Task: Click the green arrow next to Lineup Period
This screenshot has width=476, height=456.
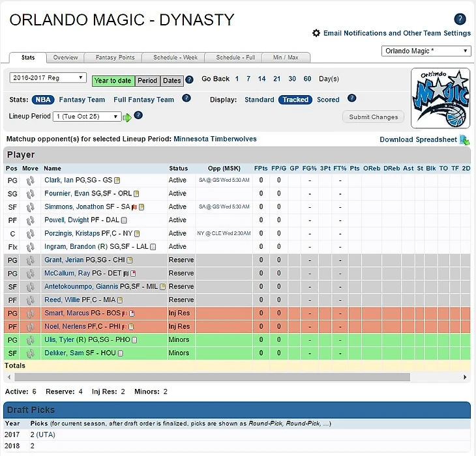Action: click(x=127, y=117)
